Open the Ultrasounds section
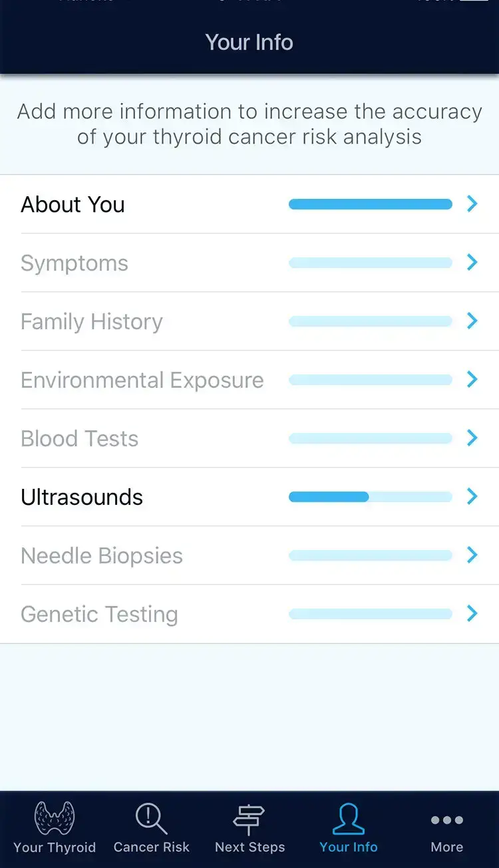Viewport: 499px width, 868px height. (x=82, y=497)
